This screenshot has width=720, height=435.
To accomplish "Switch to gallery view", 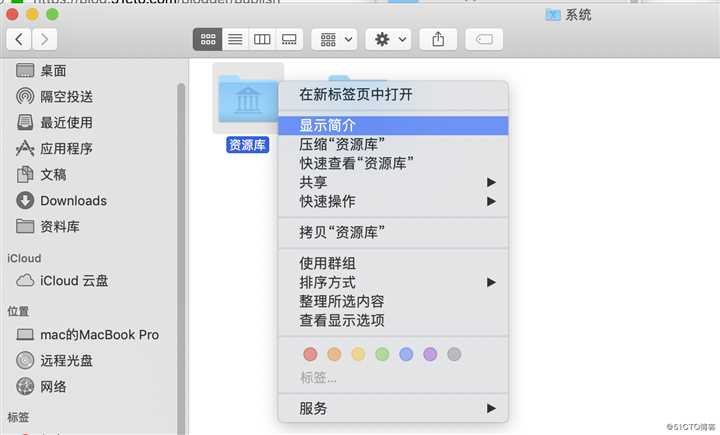I will [x=289, y=40].
